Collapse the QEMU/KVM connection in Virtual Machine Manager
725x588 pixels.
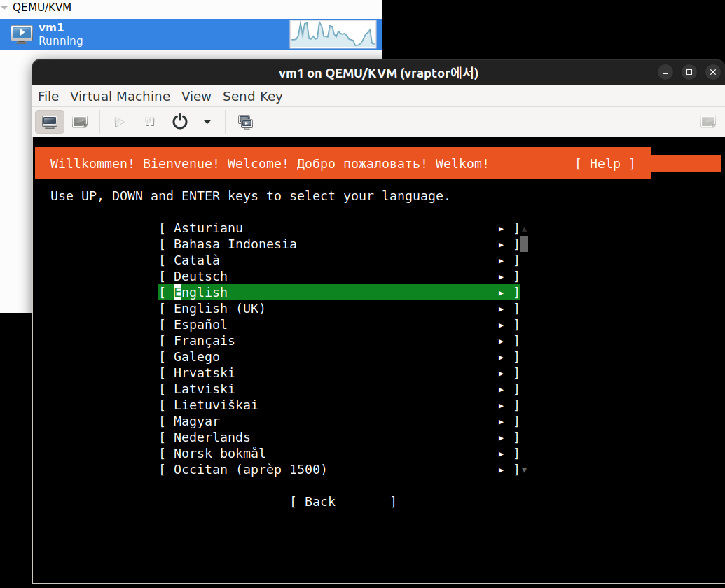(x=5, y=8)
